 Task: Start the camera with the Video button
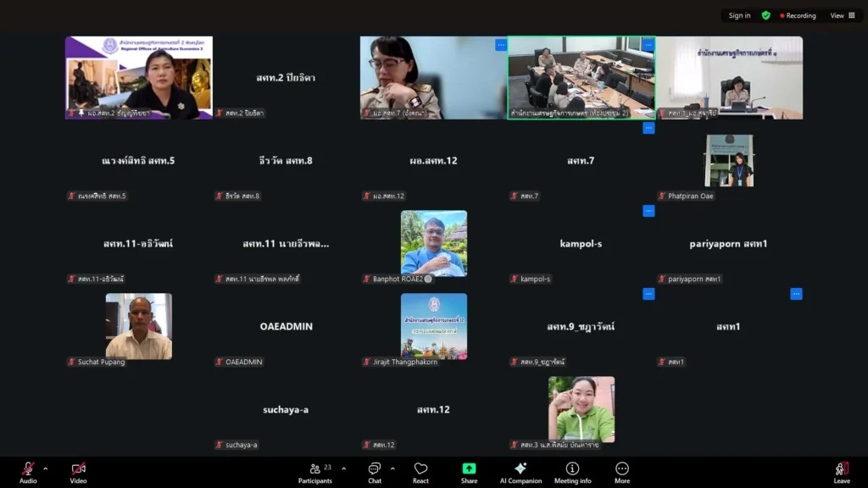pos(78,471)
